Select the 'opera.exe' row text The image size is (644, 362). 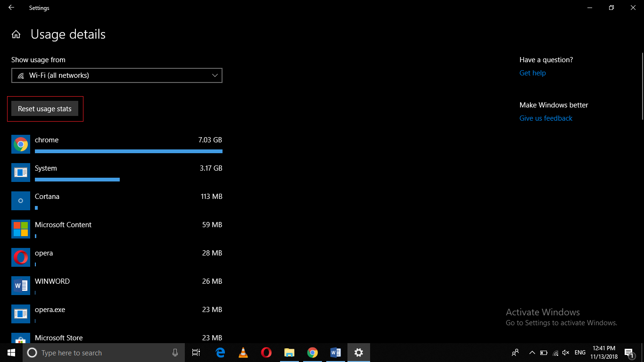pyautogui.click(x=50, y=310)
